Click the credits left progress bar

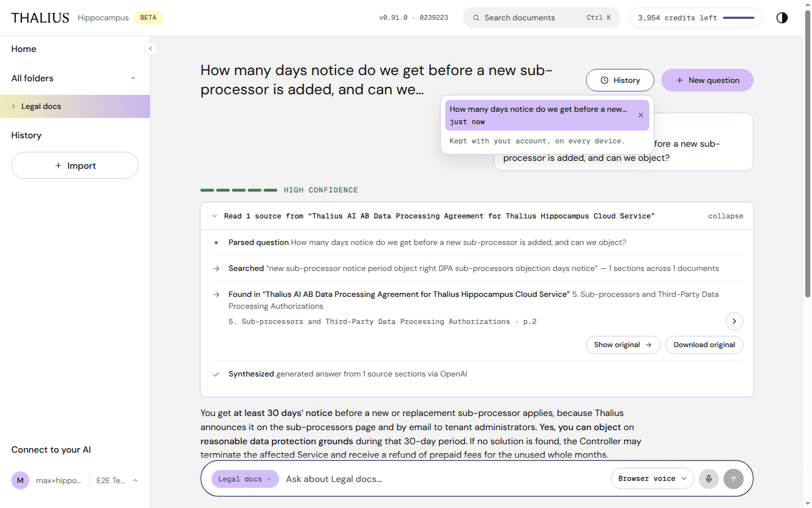pyautogui.click(x=739, y=17)
